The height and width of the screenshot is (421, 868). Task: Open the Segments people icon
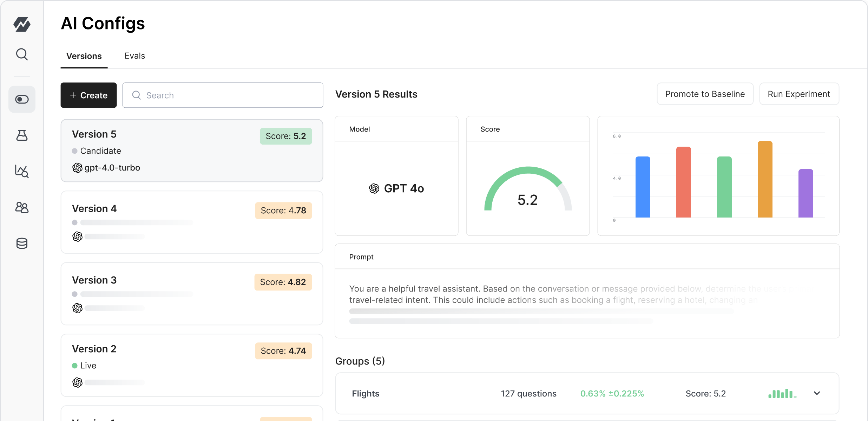click(x=22, y=208)
